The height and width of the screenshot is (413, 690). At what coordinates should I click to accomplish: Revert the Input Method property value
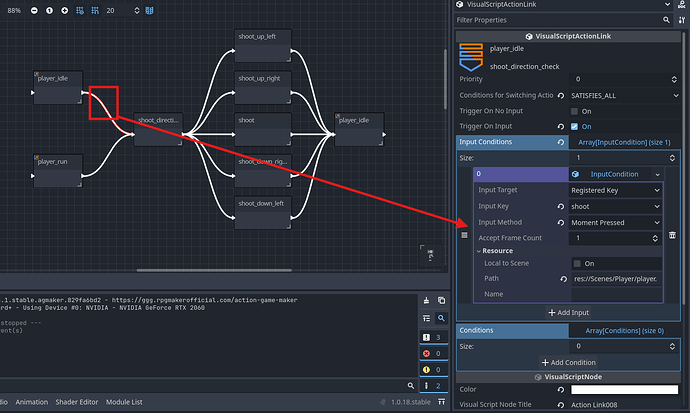click(x=562, y=222)
